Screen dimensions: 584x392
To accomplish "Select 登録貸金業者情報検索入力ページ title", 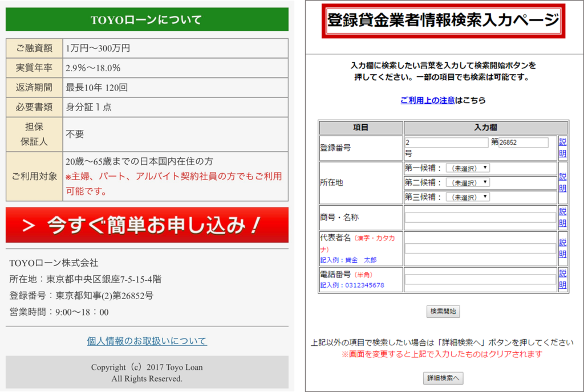I will pyautogui.click(x=443, y=21).
